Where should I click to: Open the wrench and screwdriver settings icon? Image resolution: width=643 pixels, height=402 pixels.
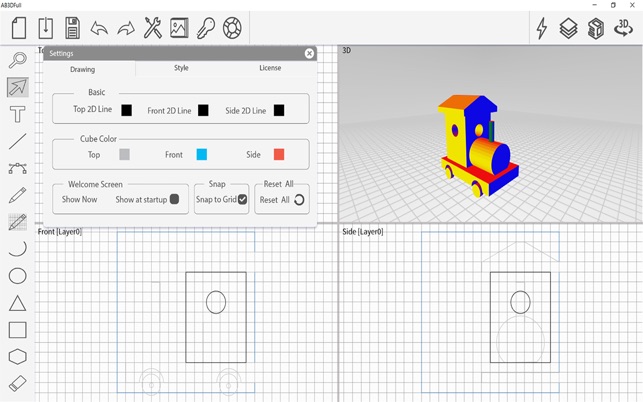(153, 28)
